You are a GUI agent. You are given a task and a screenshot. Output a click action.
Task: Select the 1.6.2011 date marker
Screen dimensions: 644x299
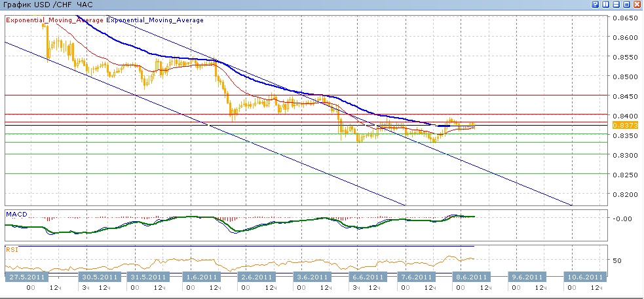(x=202, y=277)
